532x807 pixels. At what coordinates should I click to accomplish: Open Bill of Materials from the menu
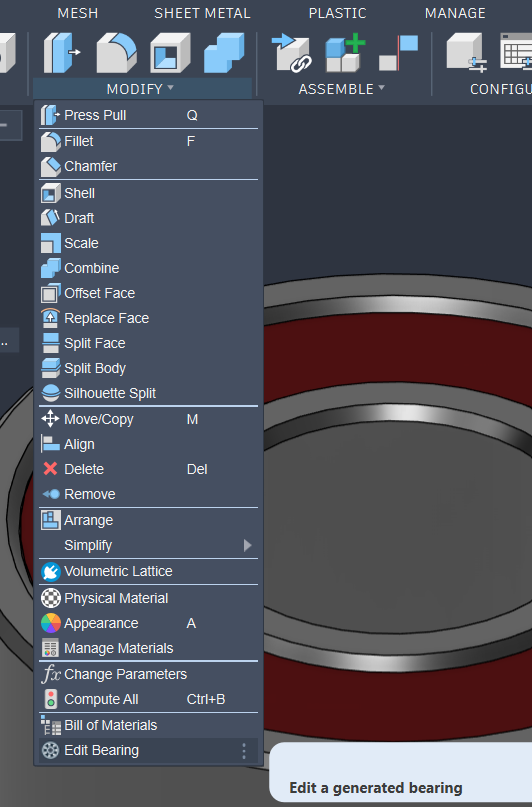point(148,725)
